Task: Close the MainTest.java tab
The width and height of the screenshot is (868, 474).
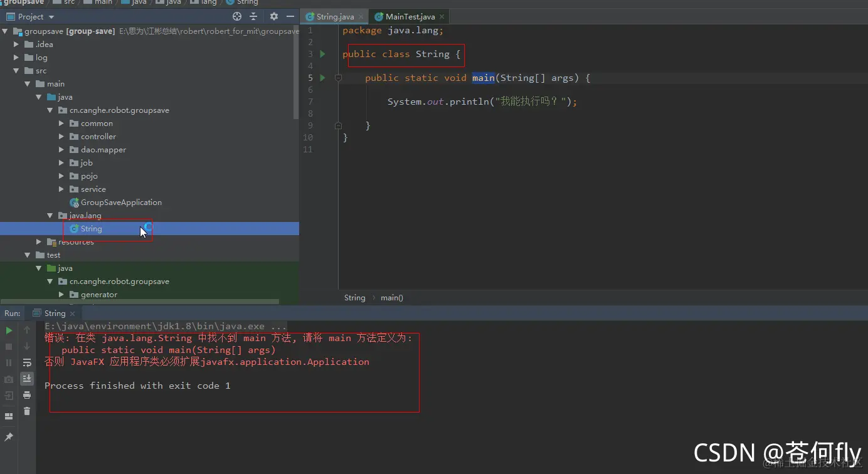Action: coord(442,17)
